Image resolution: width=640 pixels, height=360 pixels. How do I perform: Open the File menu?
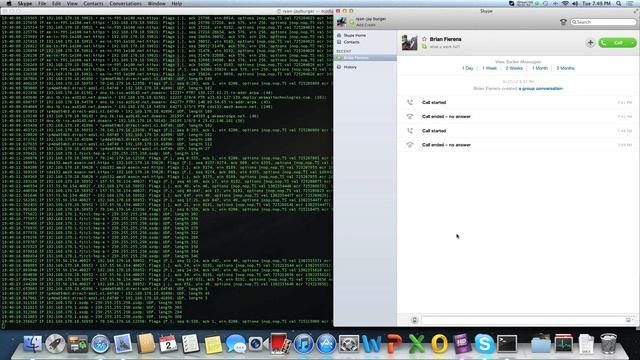point(42,3)
